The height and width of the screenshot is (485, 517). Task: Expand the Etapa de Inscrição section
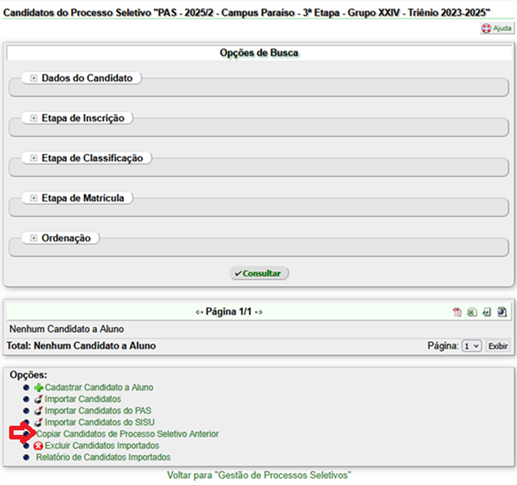tap(33, 118)
